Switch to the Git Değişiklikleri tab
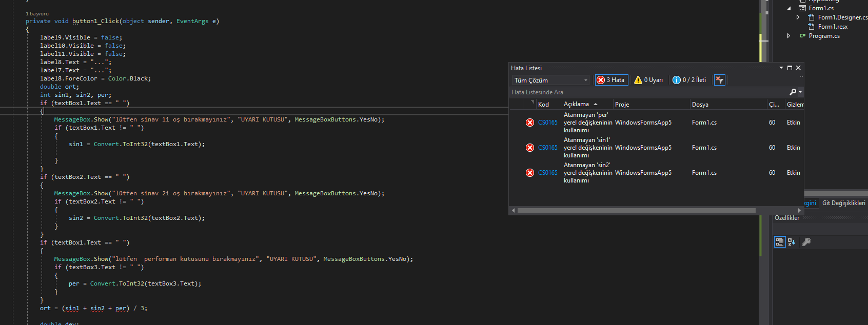 pos(843,203)
